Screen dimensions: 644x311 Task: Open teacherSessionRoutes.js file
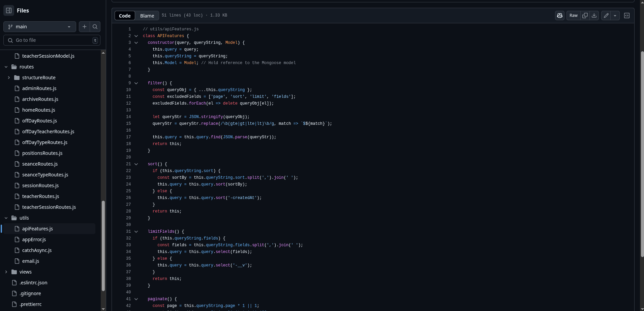(x=49, y=207)
